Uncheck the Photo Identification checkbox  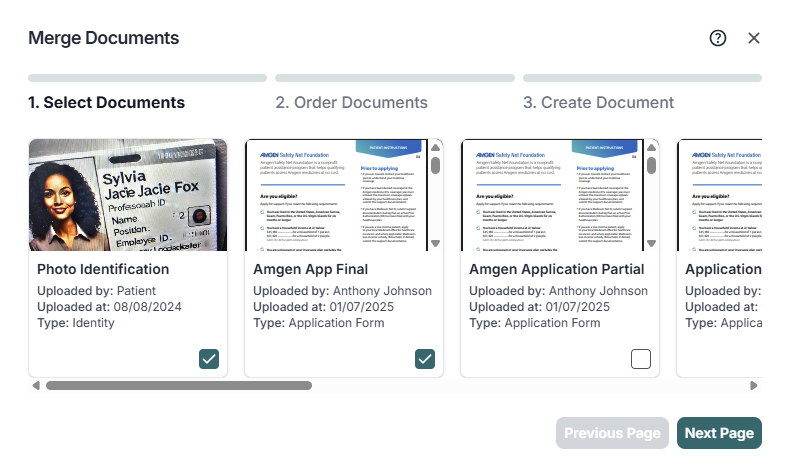(209, 359)
